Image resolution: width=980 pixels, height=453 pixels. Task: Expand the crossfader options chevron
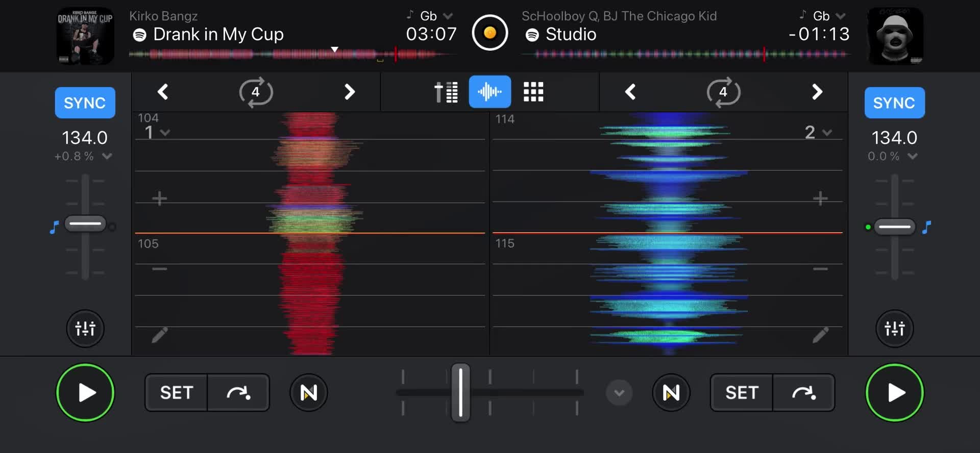pyautogui.click(x=619, y=392)
